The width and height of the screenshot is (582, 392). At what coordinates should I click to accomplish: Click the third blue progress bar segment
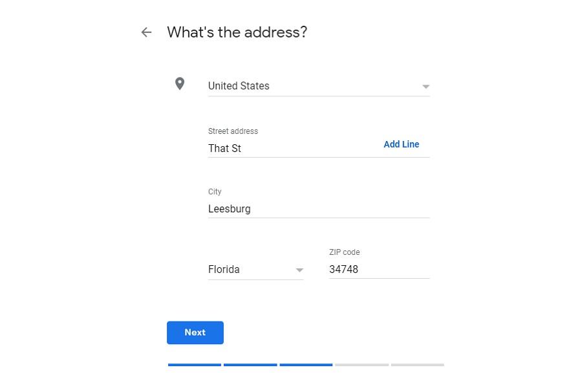tap(306, 365)
